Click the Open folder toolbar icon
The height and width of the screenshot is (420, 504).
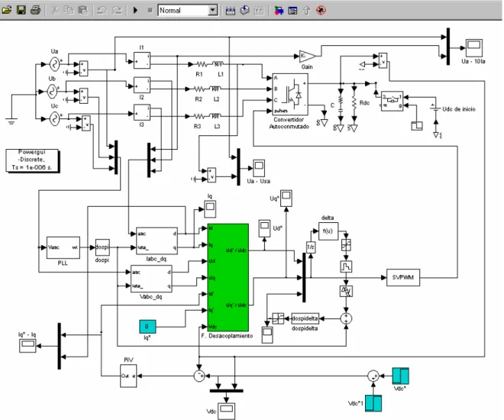[7, 10]
